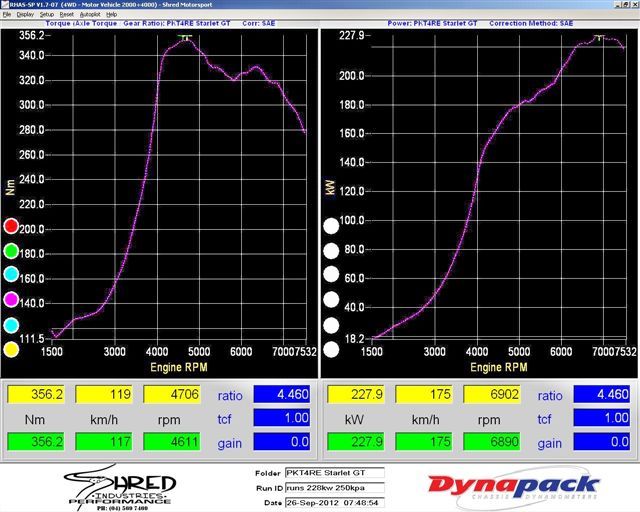Click the Reset menu item

click(x=68, y=15)
